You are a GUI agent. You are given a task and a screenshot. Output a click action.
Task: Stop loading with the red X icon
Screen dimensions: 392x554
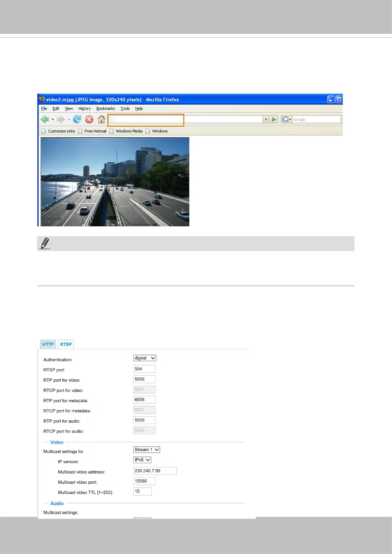coord(89,119)
